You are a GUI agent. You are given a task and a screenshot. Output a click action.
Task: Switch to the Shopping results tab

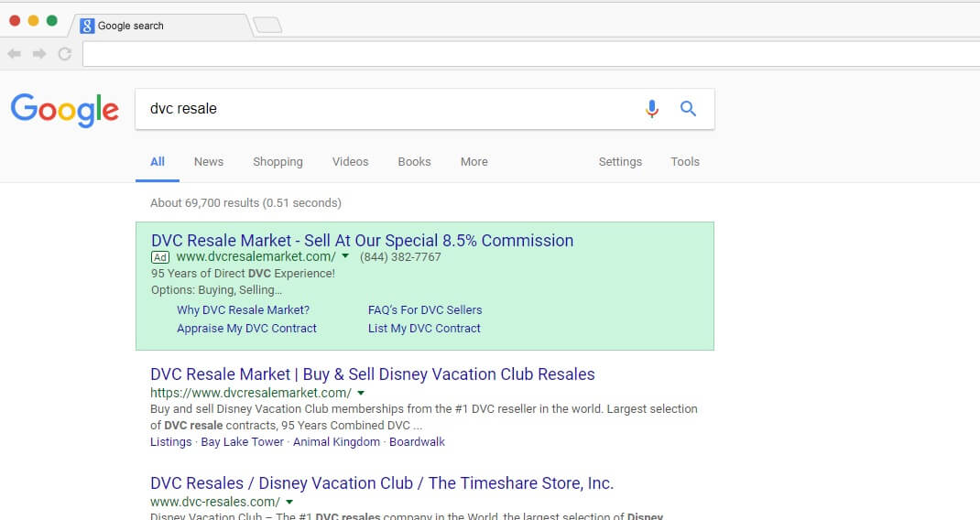278,162
